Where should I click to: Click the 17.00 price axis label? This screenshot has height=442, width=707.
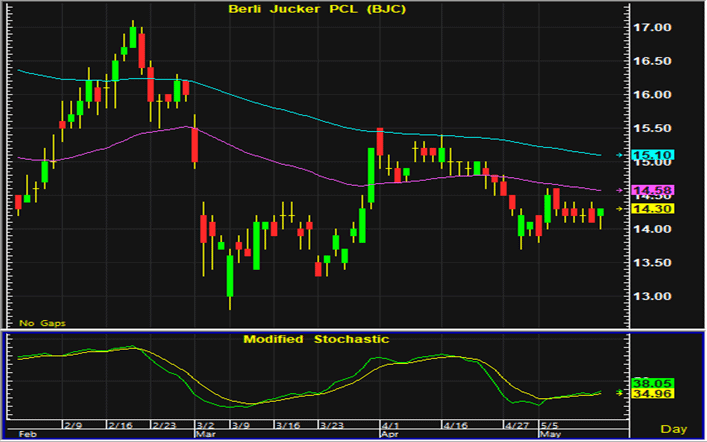652,28
